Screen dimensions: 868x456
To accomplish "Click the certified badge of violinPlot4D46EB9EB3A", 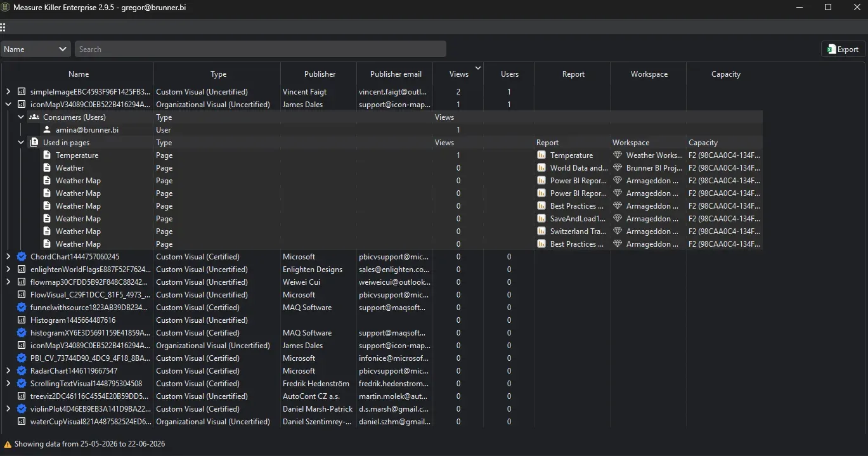I will pos(22,409).
